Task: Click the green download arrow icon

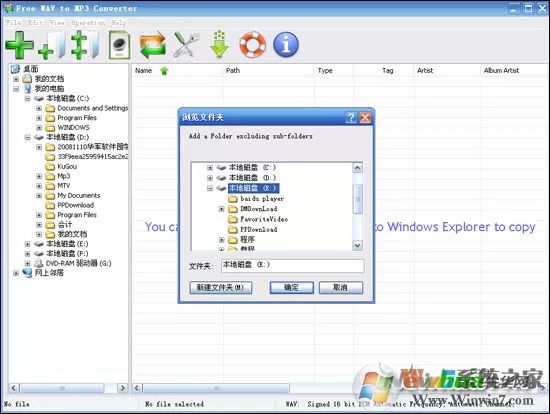Action: coord(220,44)
